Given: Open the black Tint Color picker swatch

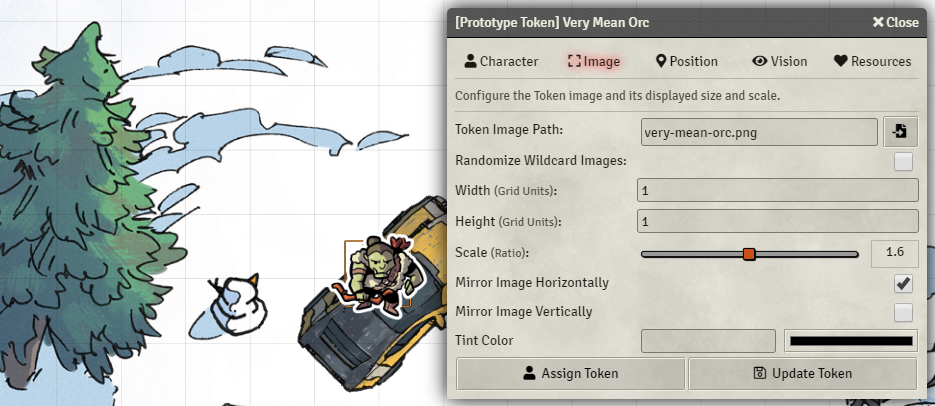Looking at the screenshot, I should [851, 341].
